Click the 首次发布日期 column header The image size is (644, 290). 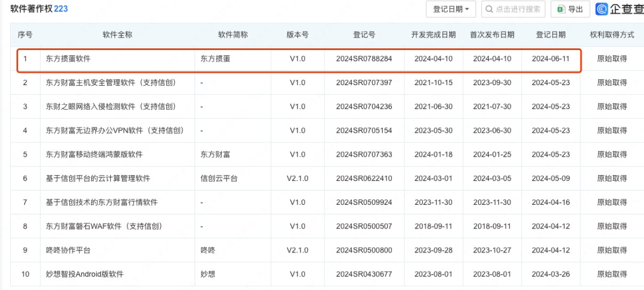(x=492, y=35)
